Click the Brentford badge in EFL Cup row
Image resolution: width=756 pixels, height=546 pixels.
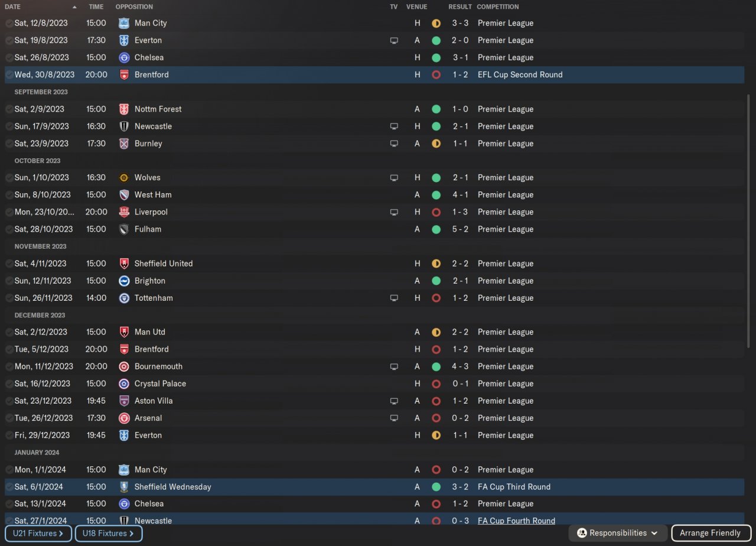(x=124, y=74)
